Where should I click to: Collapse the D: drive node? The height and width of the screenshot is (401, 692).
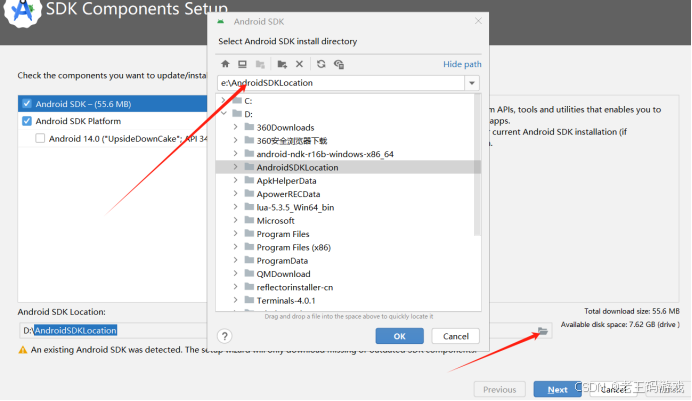[224, 114]
